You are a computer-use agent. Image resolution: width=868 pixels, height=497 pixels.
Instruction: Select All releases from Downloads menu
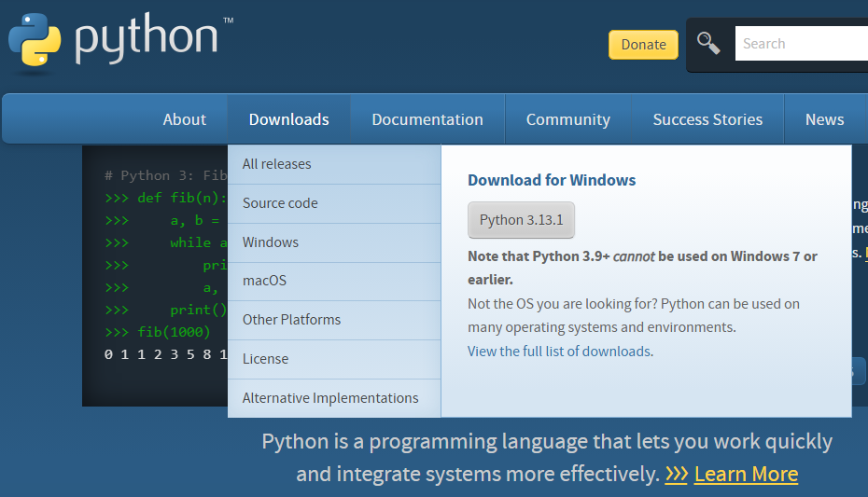(277, 164)
